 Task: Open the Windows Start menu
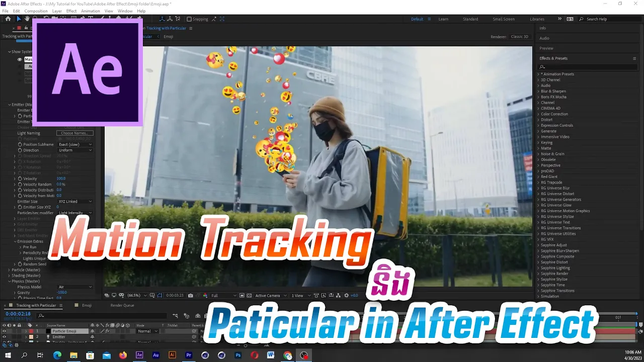(8, 355)
